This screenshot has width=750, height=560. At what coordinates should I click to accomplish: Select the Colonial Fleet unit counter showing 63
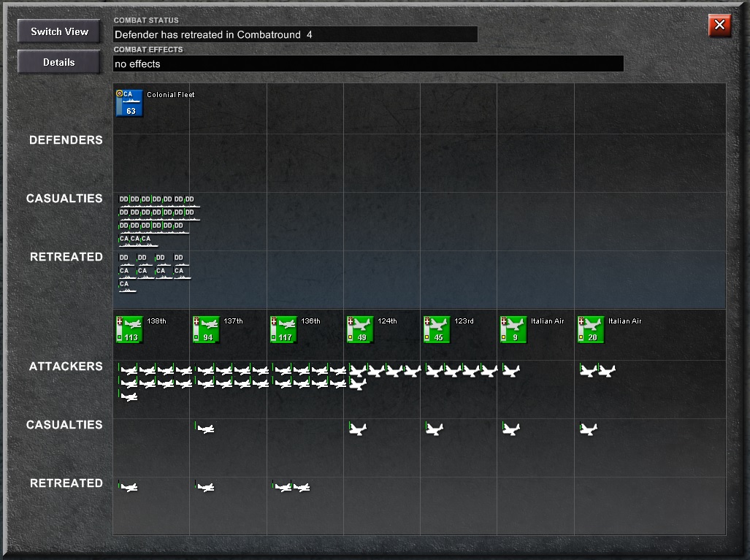pos(129,103)
